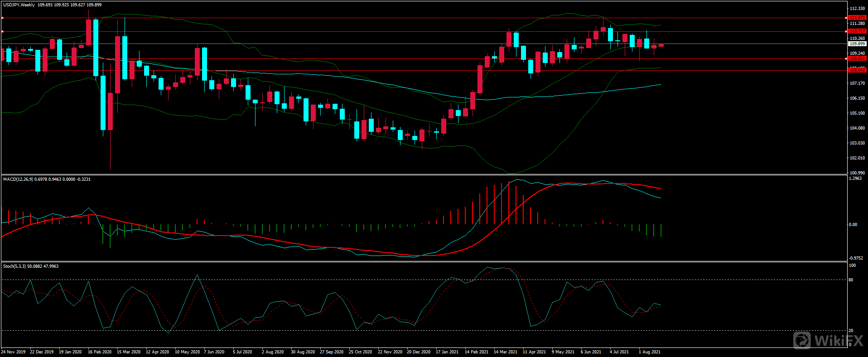Image resolution: width=868 pixels, height=357 pixels.
Task: Click the 80 level on Stochastic scale
Action: coord(851,280)
